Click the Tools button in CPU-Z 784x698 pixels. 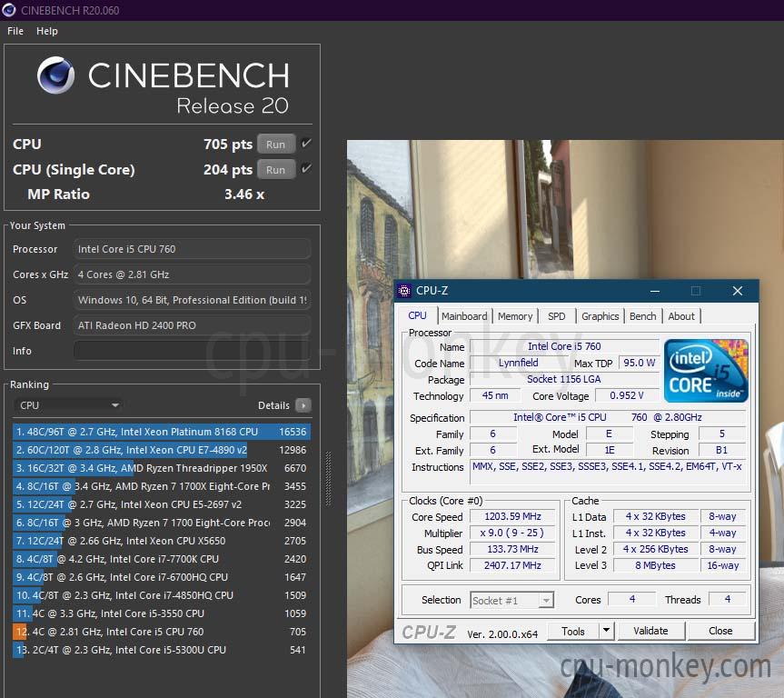pos(573,631)
